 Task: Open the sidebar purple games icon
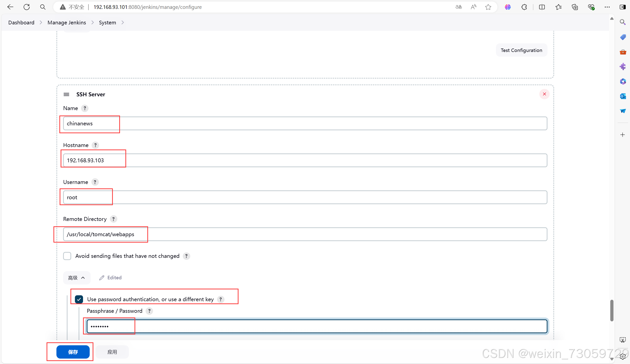click(623, 66)
